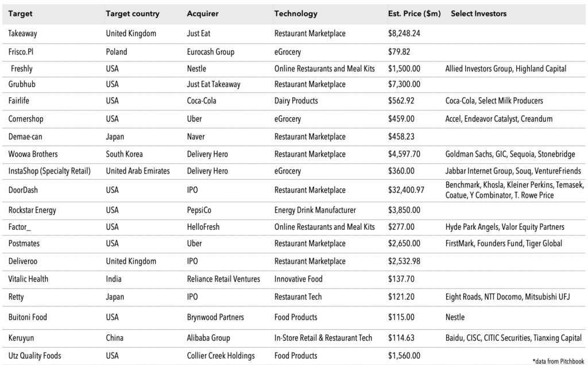Click the data from Pitchbook footnote

(558, 361)
